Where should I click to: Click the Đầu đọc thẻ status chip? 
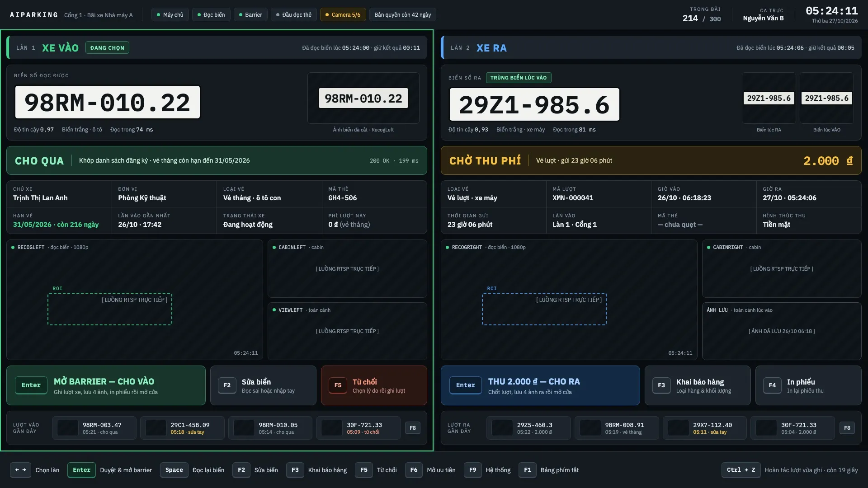[x=294, y=15]
